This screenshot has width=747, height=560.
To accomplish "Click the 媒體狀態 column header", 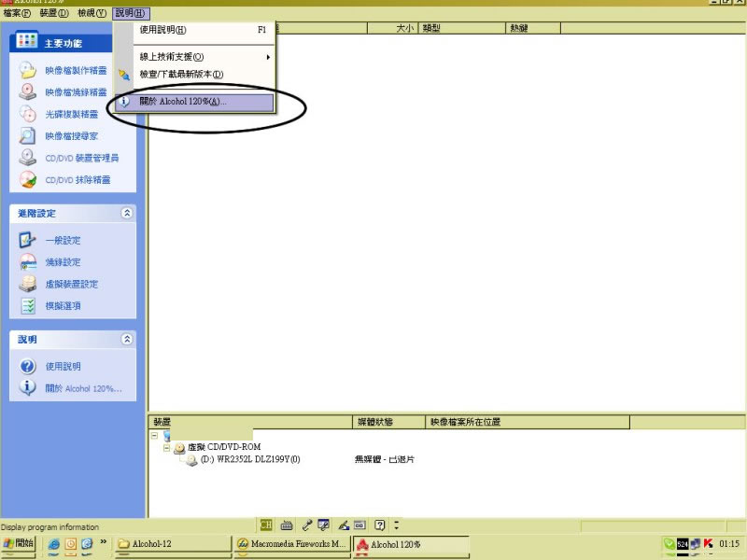I will [389, 422].
